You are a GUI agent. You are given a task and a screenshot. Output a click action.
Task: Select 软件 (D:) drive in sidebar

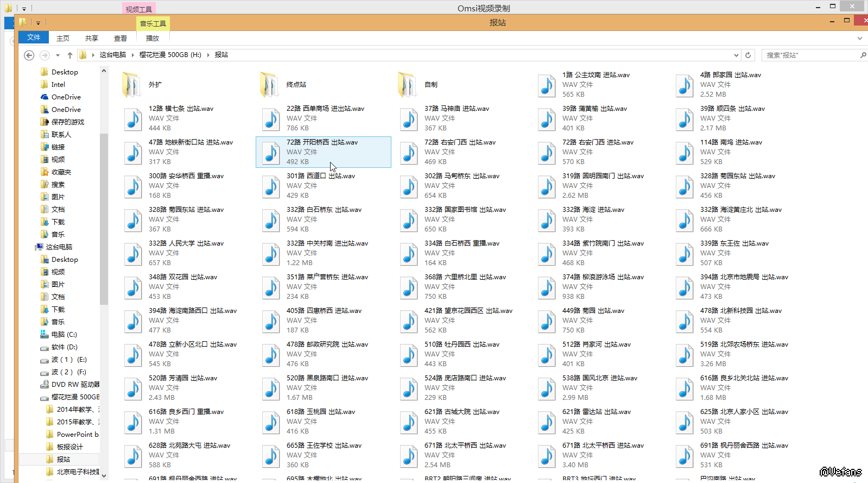(64, 347)
